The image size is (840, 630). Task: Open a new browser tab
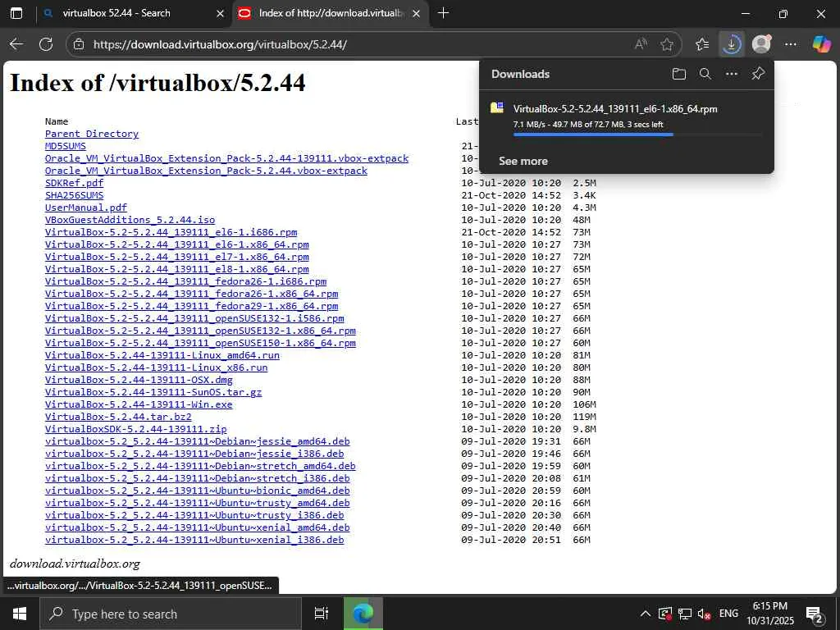pos(444,13)
